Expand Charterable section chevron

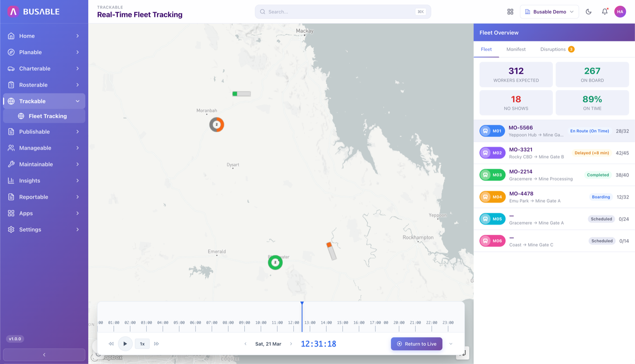click(77, 68)
